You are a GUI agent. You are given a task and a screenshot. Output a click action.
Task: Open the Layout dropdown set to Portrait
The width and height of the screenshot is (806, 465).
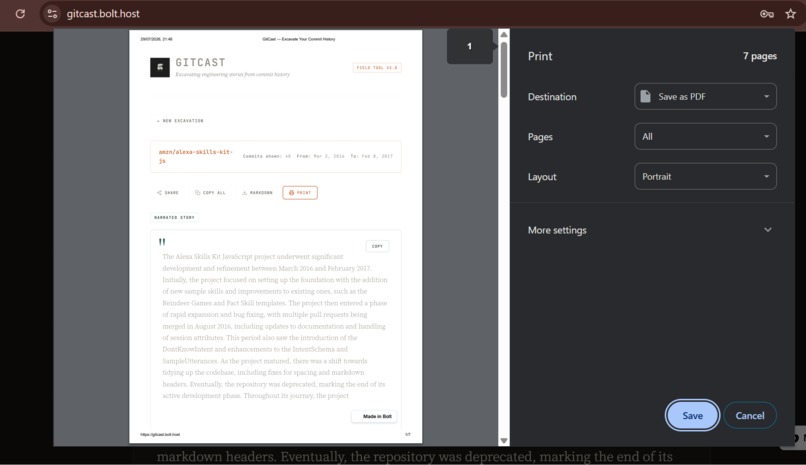(x=705, y=177)
